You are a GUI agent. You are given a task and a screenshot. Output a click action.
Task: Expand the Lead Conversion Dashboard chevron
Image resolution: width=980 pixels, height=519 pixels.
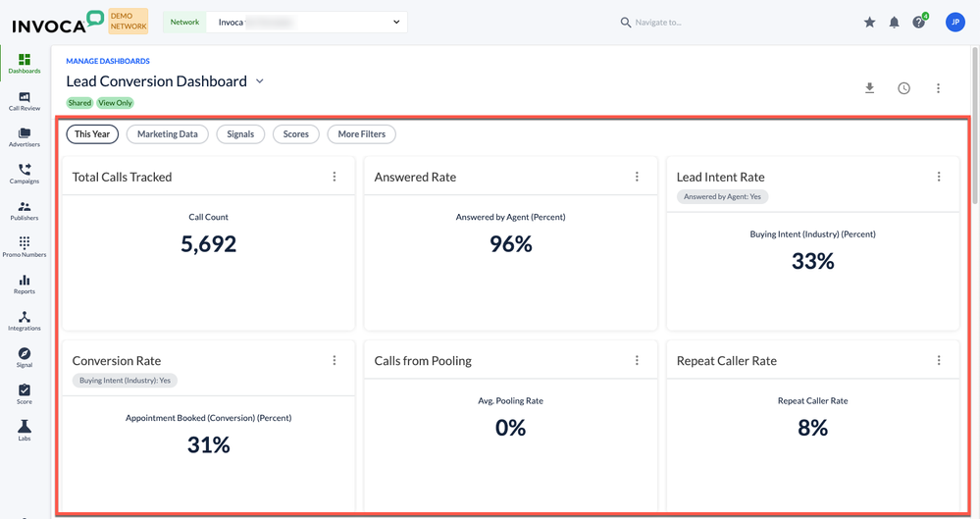click(260, 81)
